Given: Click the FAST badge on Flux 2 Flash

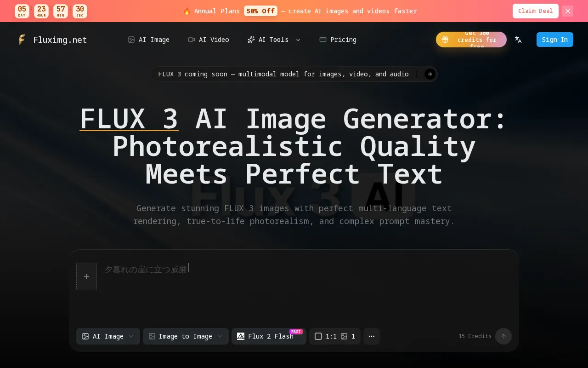Looking at the screenshot, I should 296,331.
